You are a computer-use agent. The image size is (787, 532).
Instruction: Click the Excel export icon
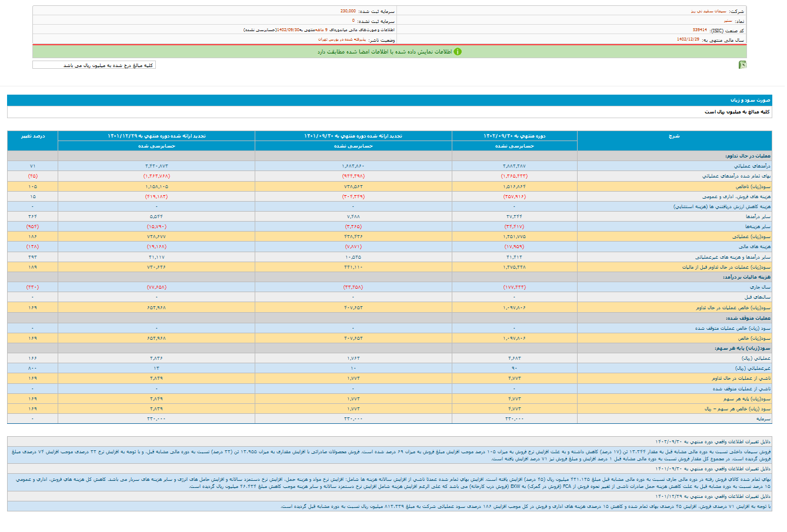pos(742,65)
